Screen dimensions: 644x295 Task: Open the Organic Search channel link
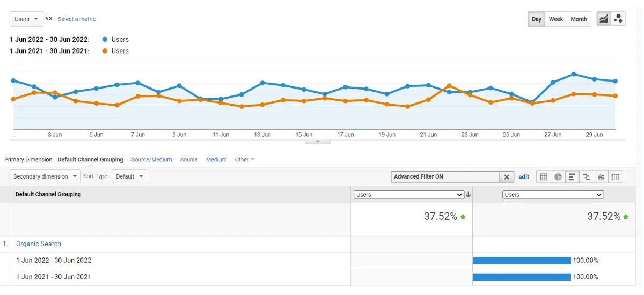pyautogui.click(x=39, y=244)
